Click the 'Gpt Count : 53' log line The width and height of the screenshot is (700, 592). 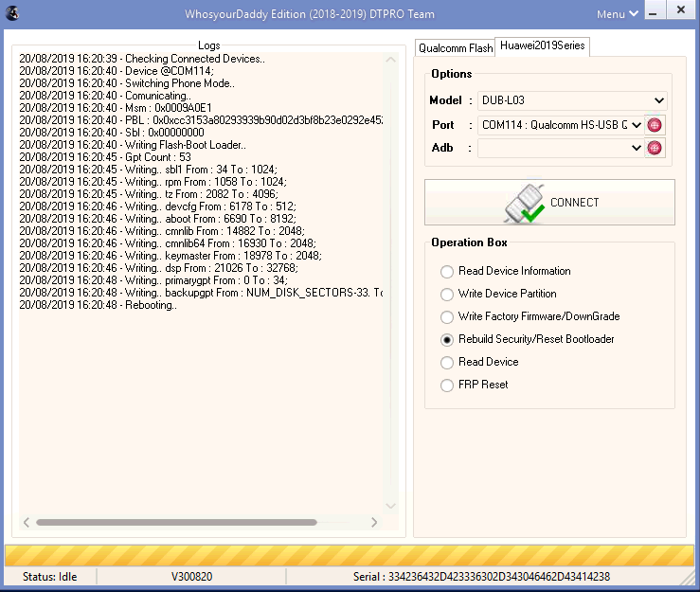tap(105, 157)
